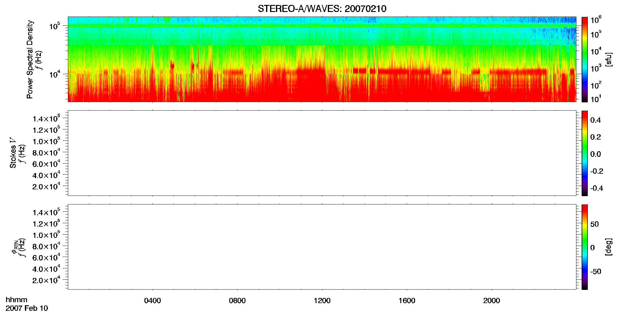The width and height of the screenshot is (644, 332).
Task: Click the phi RTN angle colorbar
Action: click(585, 247)
